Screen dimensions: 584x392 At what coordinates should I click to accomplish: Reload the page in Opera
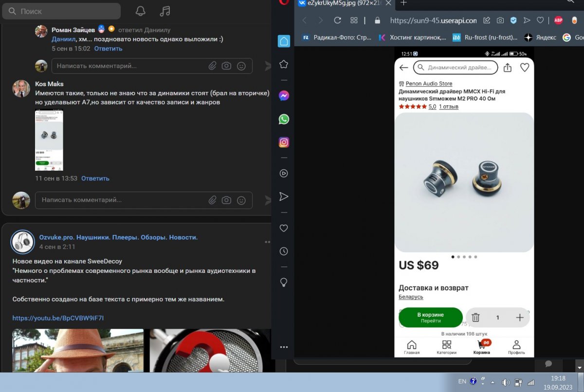(337, 20)
